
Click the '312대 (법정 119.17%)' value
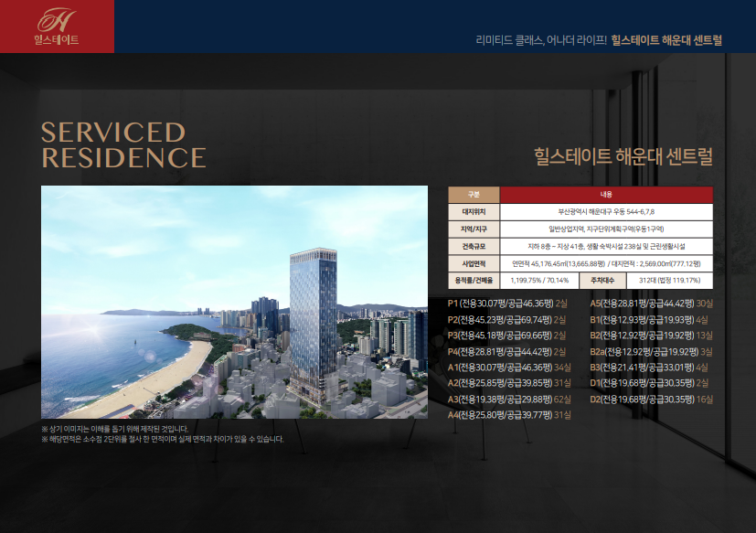670,281
